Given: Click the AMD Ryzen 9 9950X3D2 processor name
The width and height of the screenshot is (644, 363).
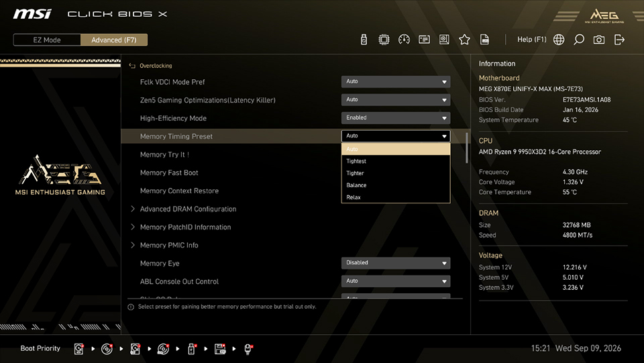Looking at the screenshot, I should pos(539,152).
